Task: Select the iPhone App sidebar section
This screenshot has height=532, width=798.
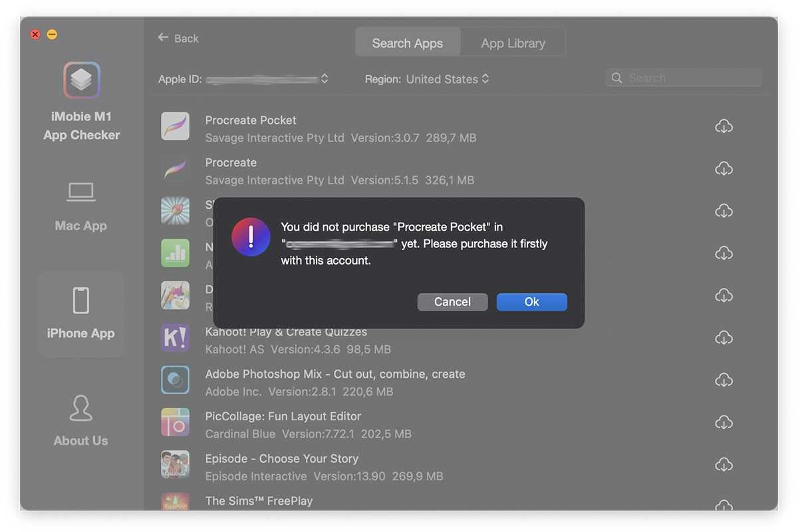Action: (x=81, y=314)
